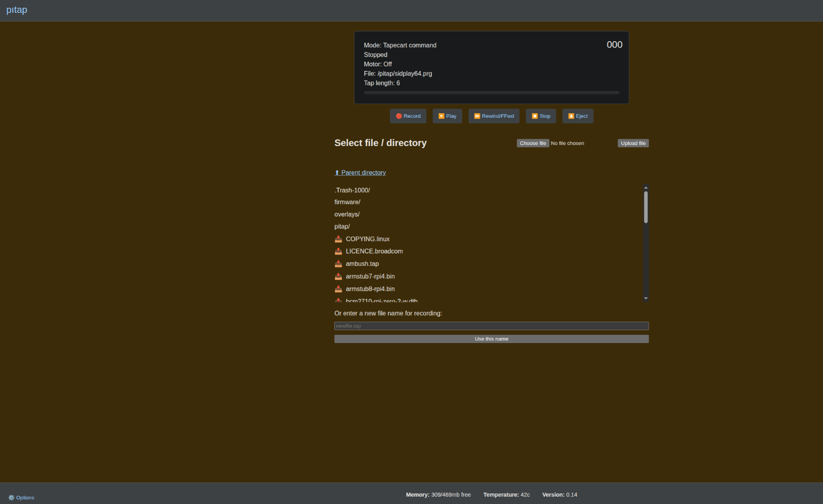This screenshot has height=504, width=823.
Task: Click the Upload file button
Action: (633, 143)
